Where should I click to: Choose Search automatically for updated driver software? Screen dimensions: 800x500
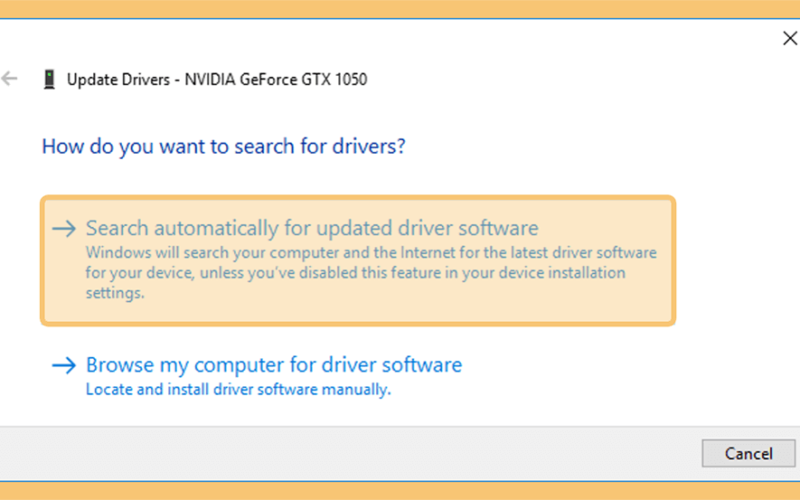click(x=312, y=228)
